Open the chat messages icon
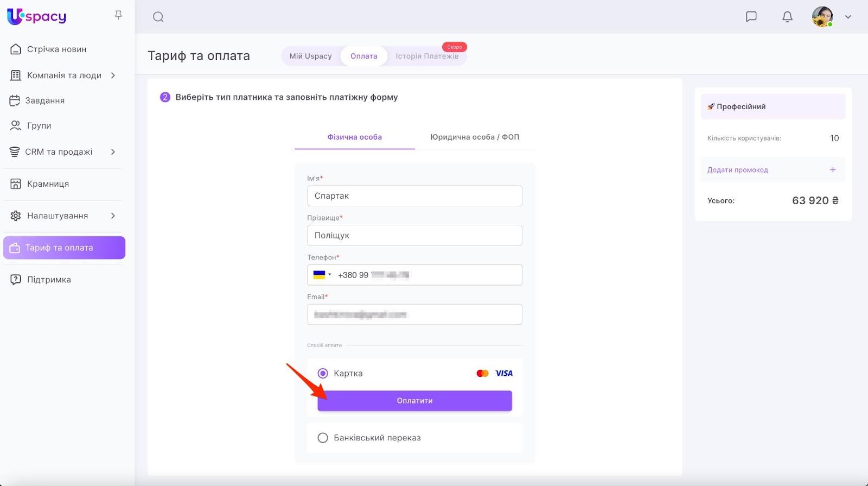 tap(751, 17)
